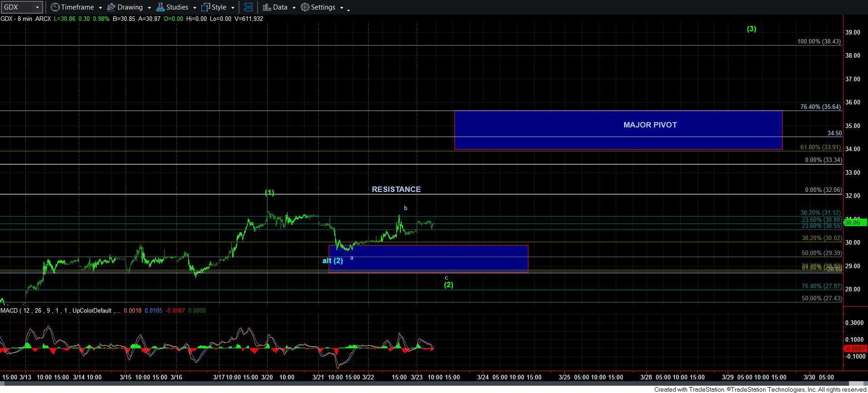Click the Data bar chart icon
This screenshot has height=393, width=868.
click(267, 7)
